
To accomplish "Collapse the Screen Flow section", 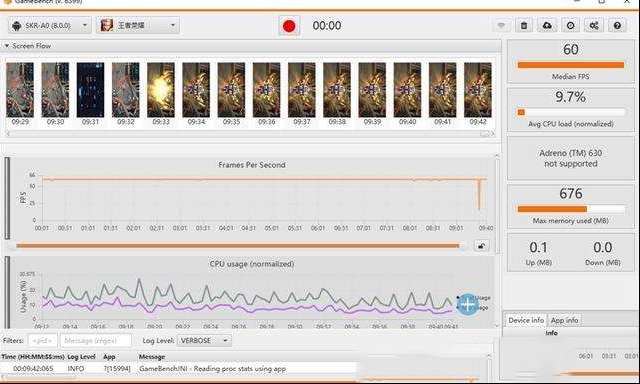I will coord(7,46).
